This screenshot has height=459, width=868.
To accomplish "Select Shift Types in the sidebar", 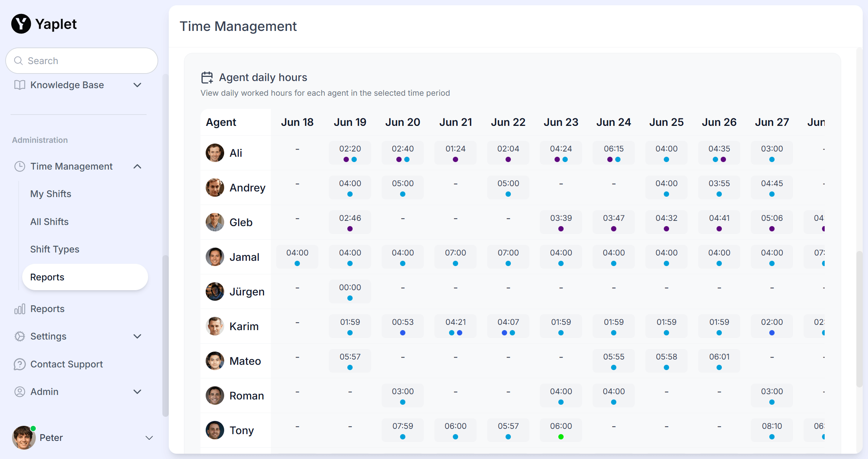I will tap(55, 249).
